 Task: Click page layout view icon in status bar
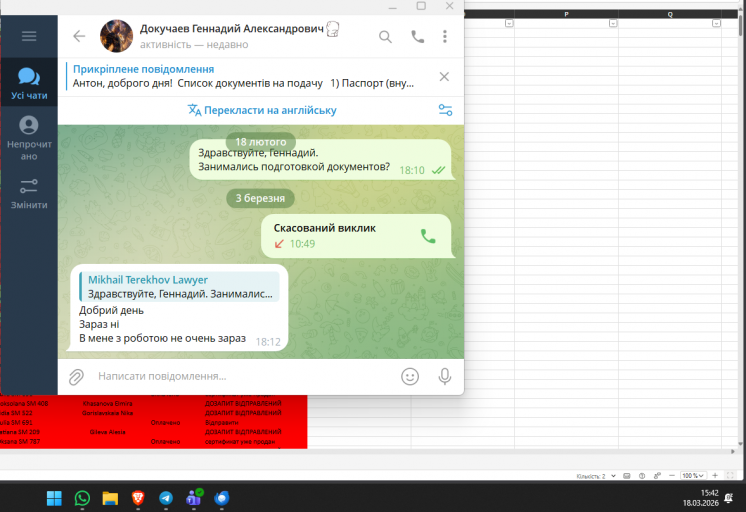pyautogui.click(x=642, y=476)
